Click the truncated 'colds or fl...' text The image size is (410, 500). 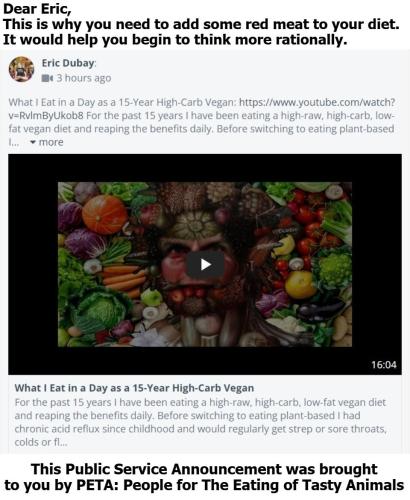(x=41, y=442)
